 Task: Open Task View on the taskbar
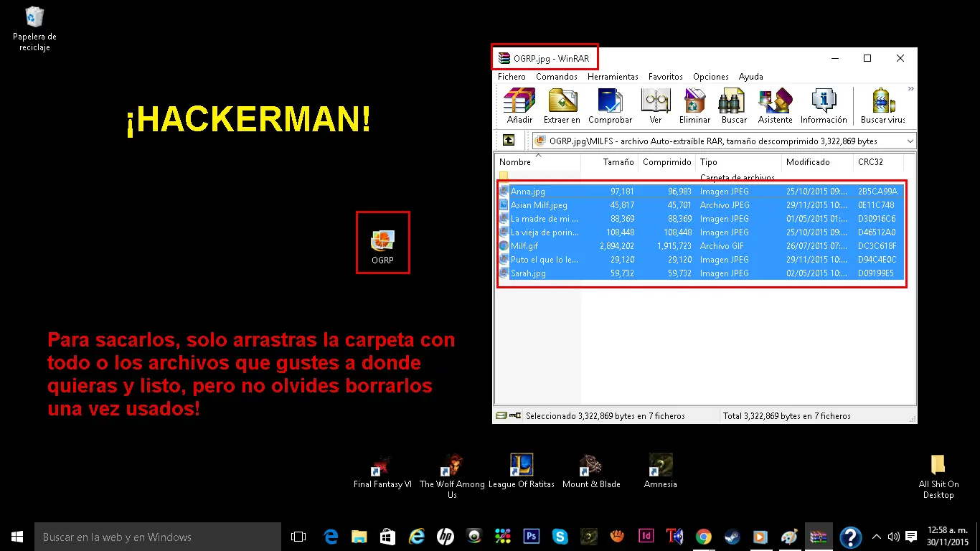(298, 537)
